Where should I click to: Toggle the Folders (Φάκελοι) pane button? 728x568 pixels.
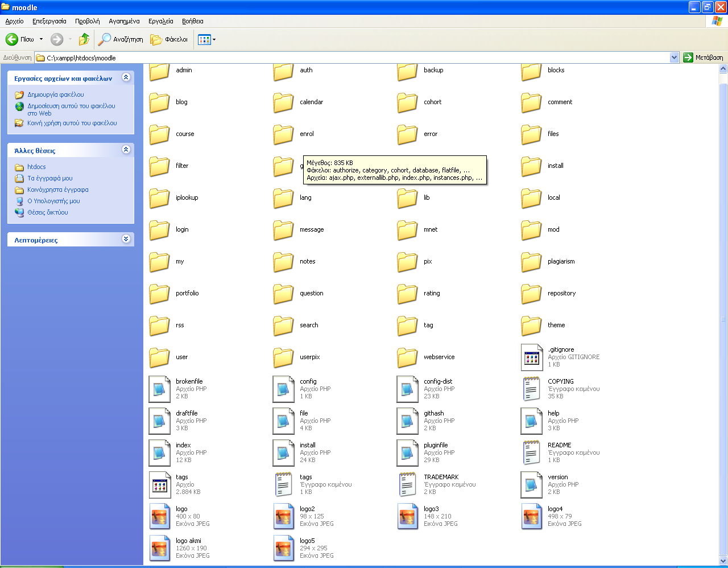tap(169, 39)
